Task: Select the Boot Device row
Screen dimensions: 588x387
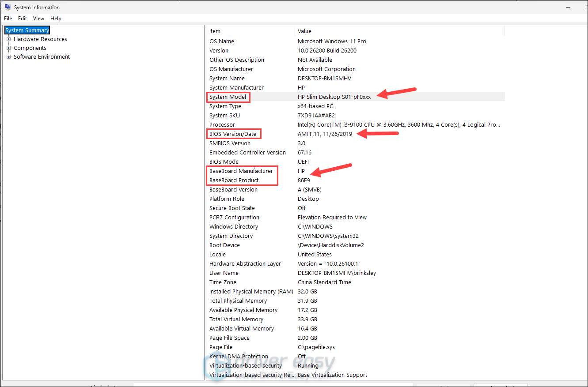Action: pos(356,245)
